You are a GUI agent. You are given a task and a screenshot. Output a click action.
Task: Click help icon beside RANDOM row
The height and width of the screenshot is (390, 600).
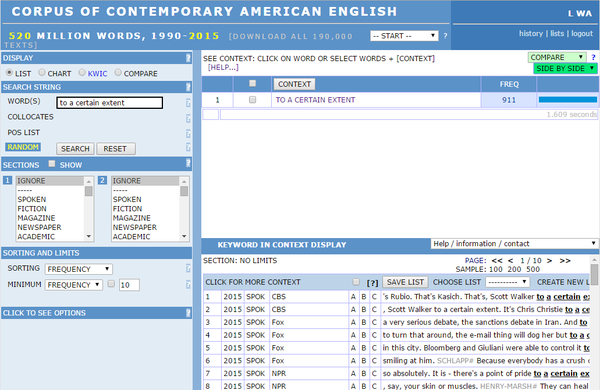coord(188,147)
